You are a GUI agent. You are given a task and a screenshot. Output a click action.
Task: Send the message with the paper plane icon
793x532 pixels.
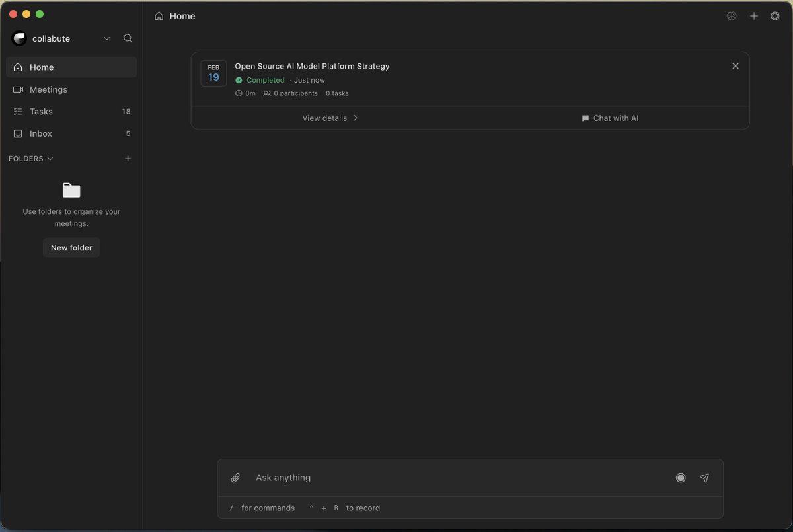[704, 478]
